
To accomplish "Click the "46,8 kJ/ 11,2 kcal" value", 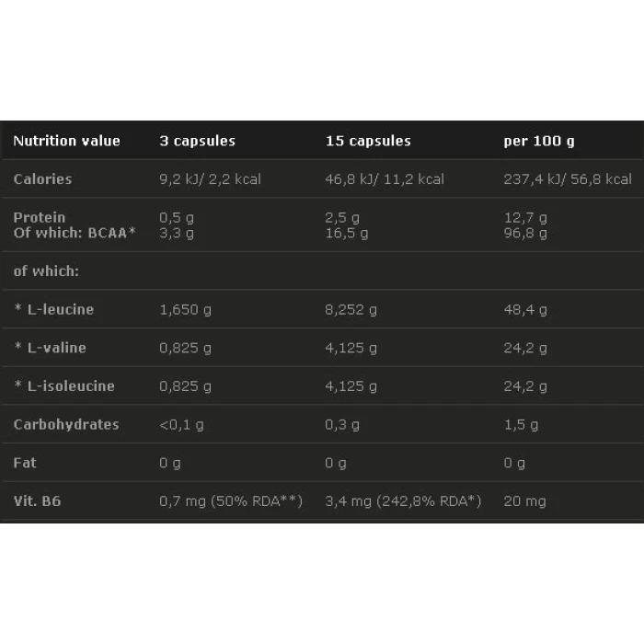I will pos(385,178).
